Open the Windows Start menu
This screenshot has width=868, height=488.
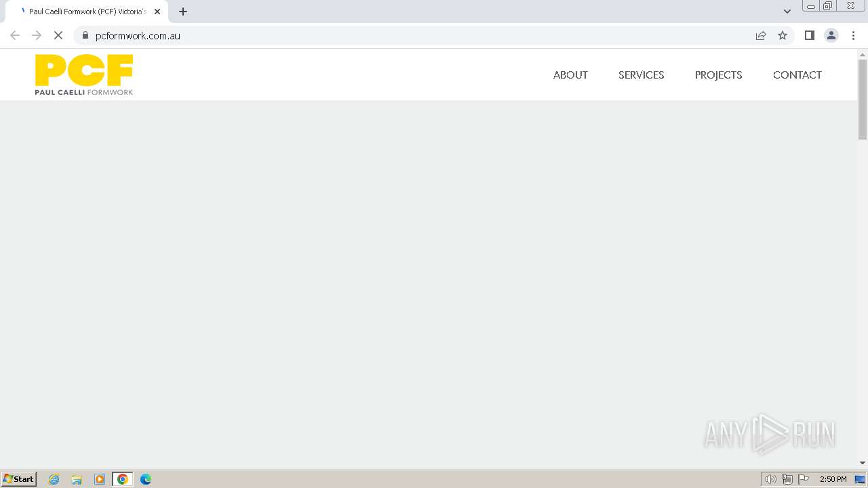click(19, 479)
